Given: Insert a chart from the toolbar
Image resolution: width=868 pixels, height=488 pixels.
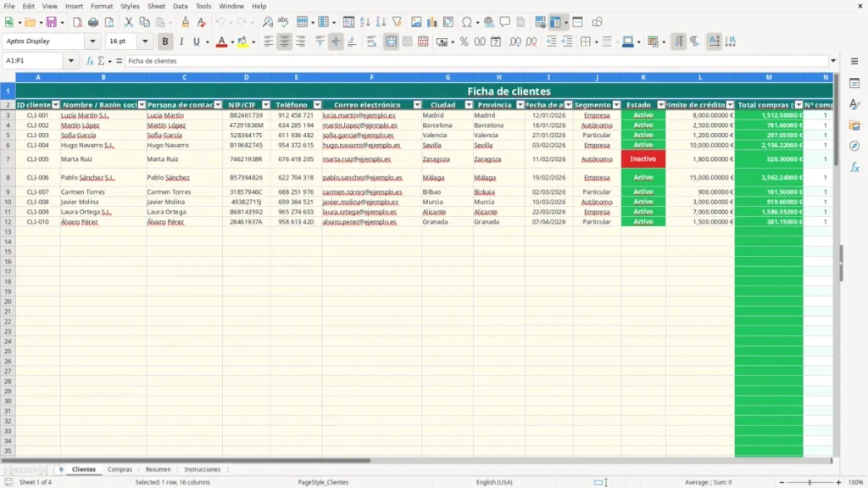Looking at the screenshot, I should [x=432, y=22].
